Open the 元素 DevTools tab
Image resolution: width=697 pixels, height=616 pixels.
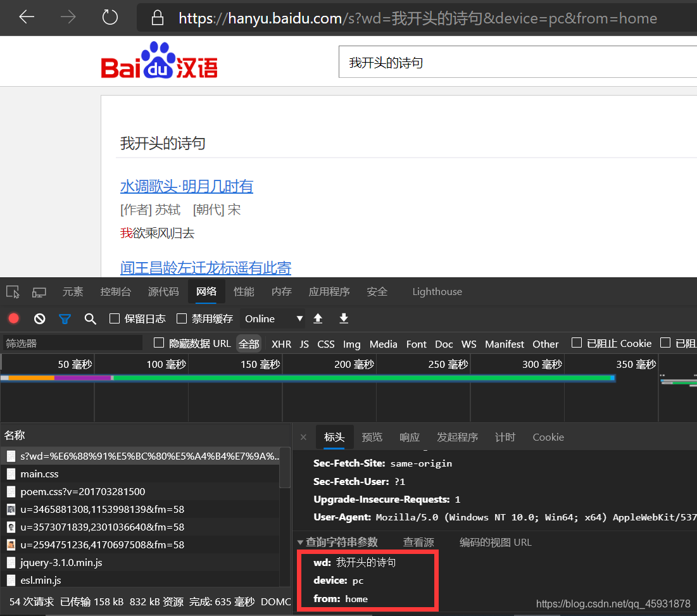click(x=73, y=292)
